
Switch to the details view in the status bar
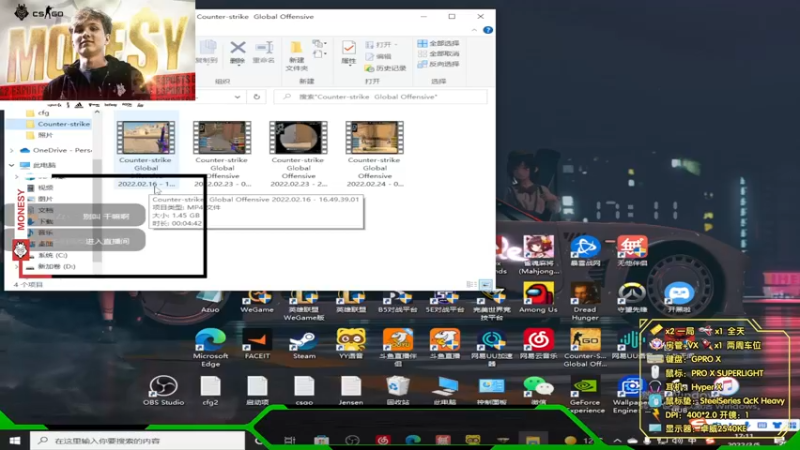pyautogui.click(x=471, y=284)
